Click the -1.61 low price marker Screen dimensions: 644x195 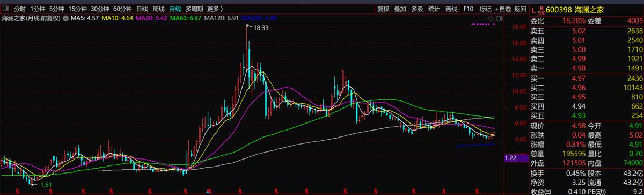coord(46,184)
